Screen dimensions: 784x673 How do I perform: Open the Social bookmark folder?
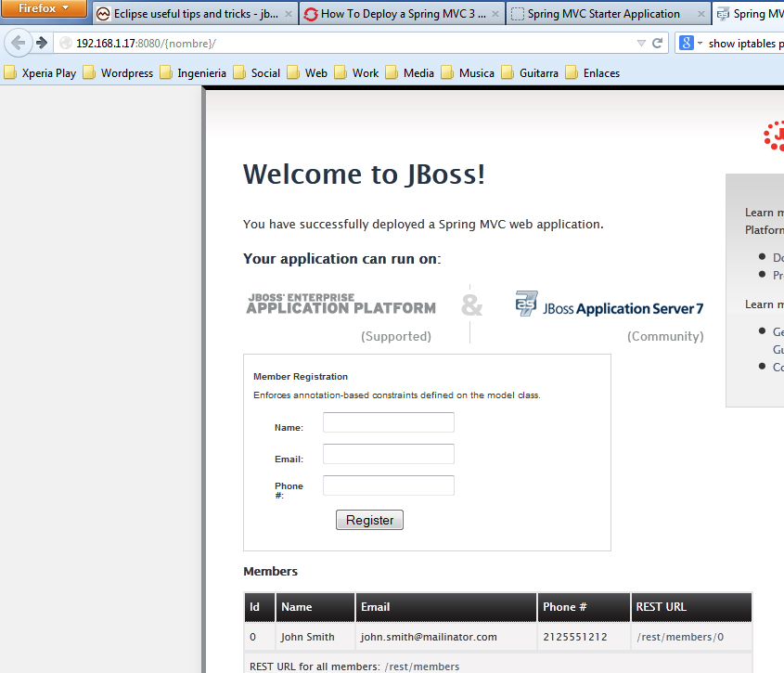click(x=256, y=73)
